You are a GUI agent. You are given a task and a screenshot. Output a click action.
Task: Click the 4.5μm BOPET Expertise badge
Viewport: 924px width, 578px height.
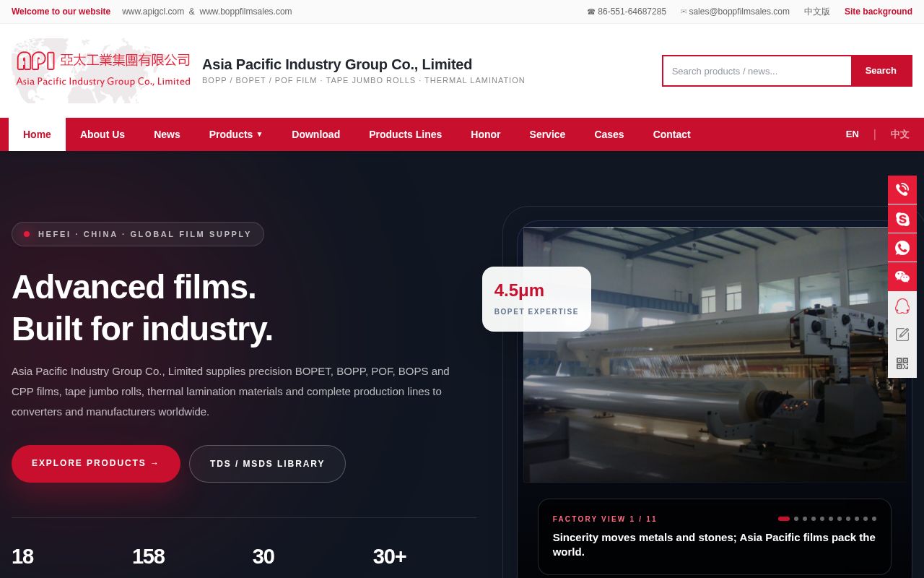tap(536, 299)
